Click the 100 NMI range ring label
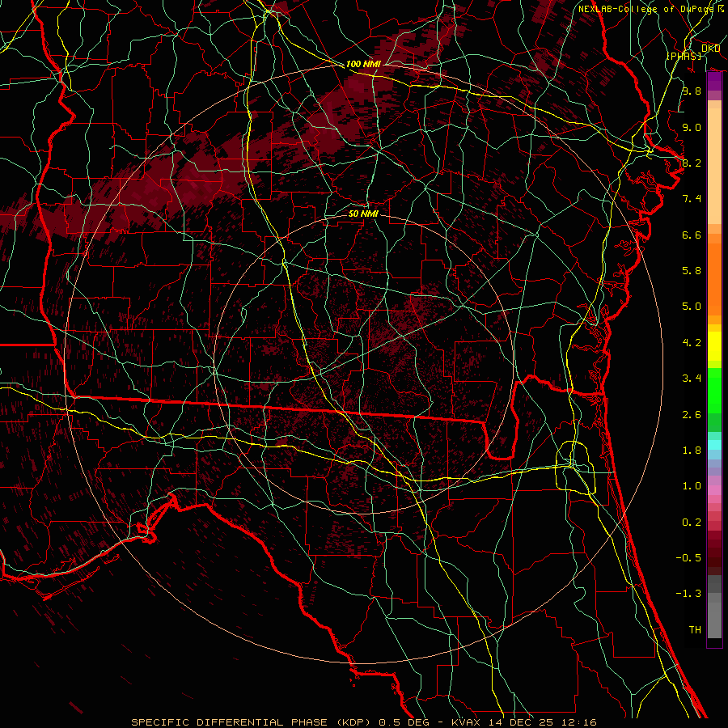 point(362,64)
